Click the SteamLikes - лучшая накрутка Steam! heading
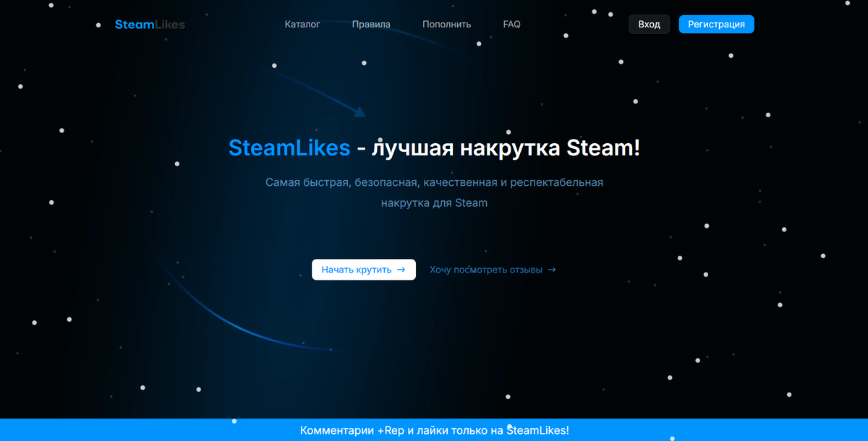The image size is (868, 441). (434, 148)
